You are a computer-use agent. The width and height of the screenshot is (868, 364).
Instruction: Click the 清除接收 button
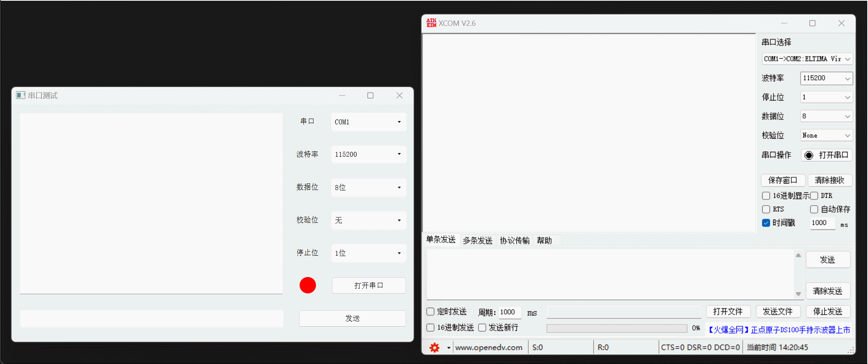point(830,180)
